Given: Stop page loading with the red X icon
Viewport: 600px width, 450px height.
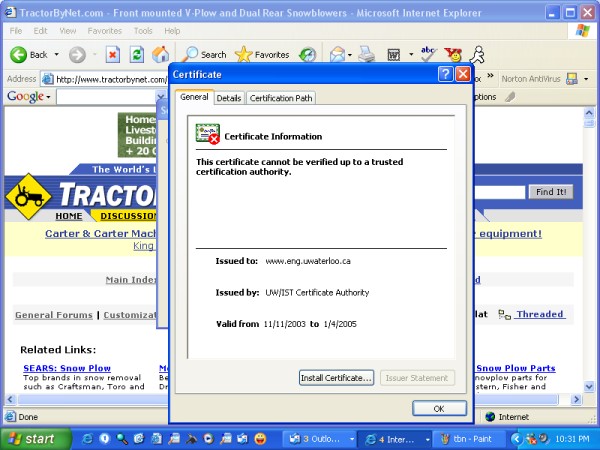Looking at the screenshot, I should 112,55.
